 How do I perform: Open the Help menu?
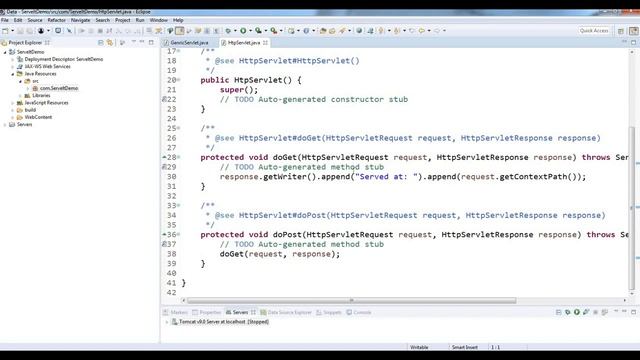[x=178, y=20]
